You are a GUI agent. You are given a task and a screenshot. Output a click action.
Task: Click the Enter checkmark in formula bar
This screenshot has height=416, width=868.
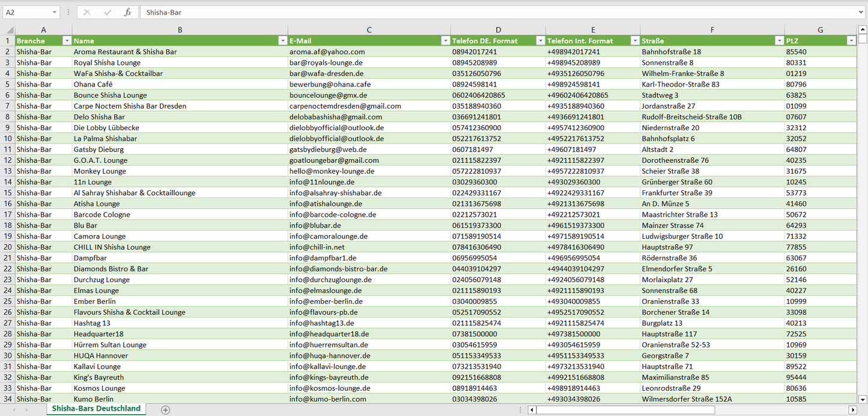pos(108,12)
